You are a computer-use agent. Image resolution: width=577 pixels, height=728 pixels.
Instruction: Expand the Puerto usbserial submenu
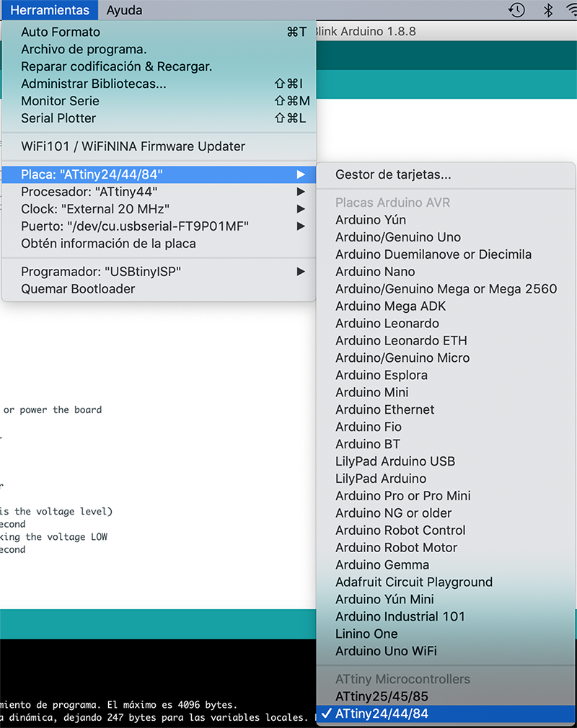point(159,226)
